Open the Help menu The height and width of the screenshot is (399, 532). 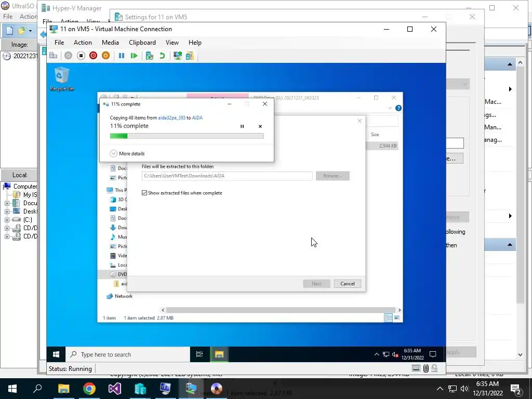coord(195,43)
